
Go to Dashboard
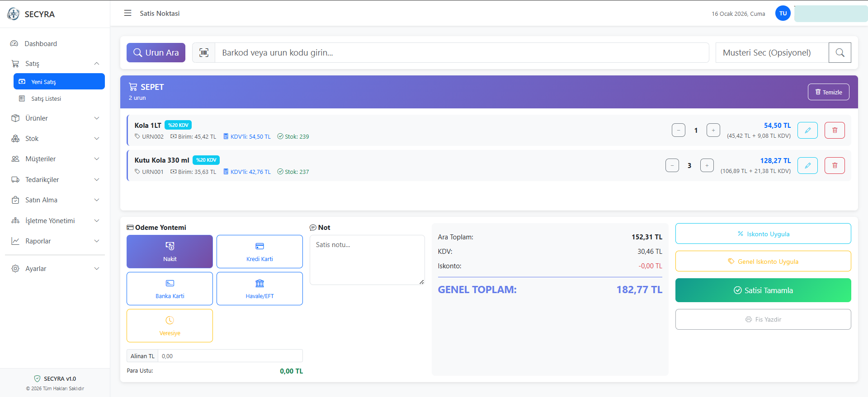tap(41, 44)
